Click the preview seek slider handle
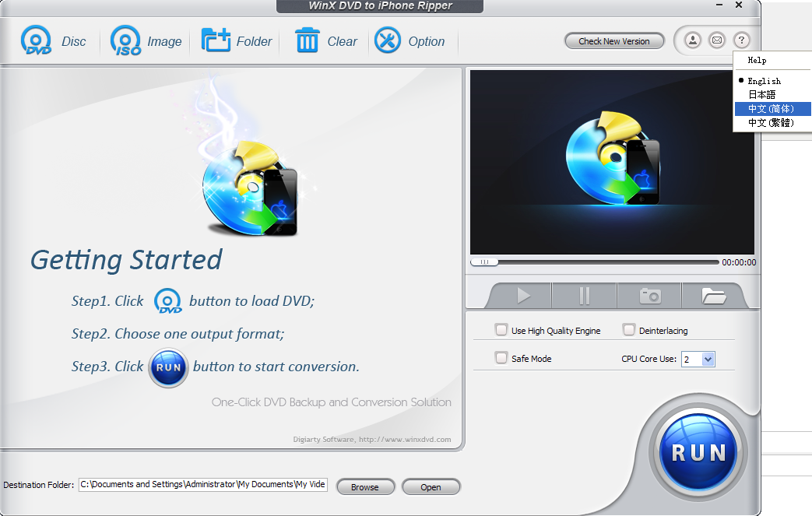This screenshot has width=812, height=516. pos(484,262)
